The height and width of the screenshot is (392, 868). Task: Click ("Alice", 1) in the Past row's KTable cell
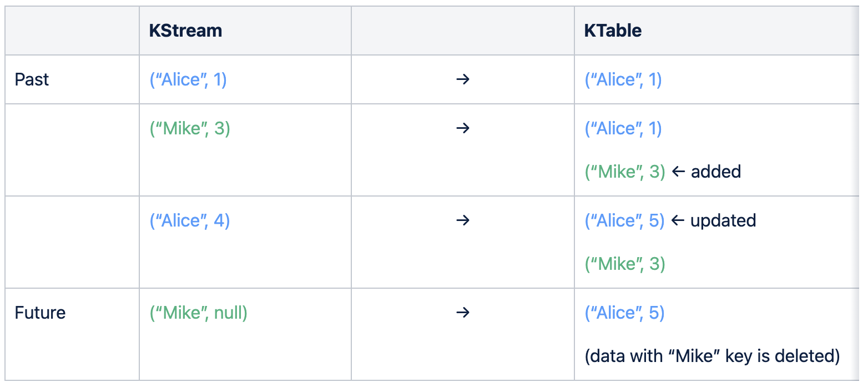click(623, 79)
